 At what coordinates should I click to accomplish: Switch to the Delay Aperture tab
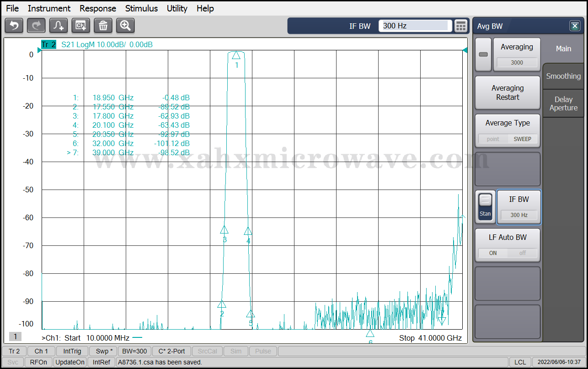(563, 103)
